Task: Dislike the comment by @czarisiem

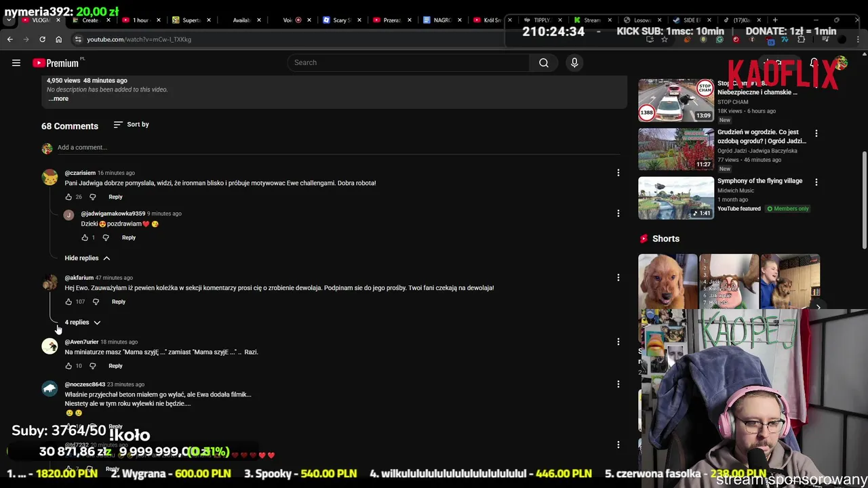Action: (93, 197)
